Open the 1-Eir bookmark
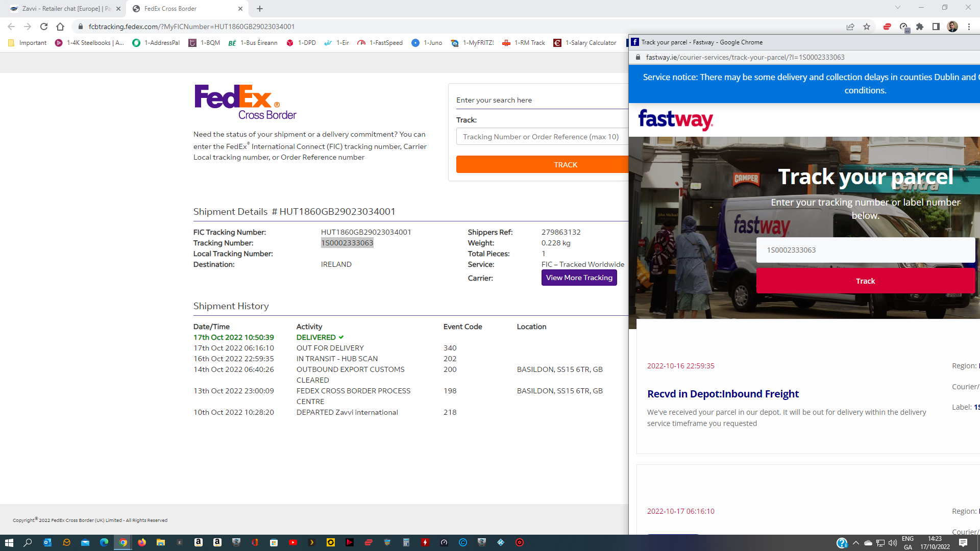Viewport: 980px width, 551px height. point(337,43)
